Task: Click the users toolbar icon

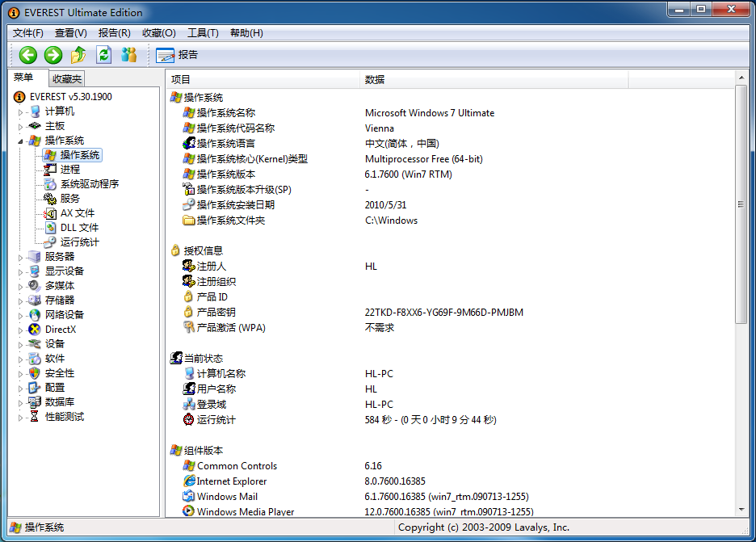Action: pyautogui.click(x=128, y=55)
